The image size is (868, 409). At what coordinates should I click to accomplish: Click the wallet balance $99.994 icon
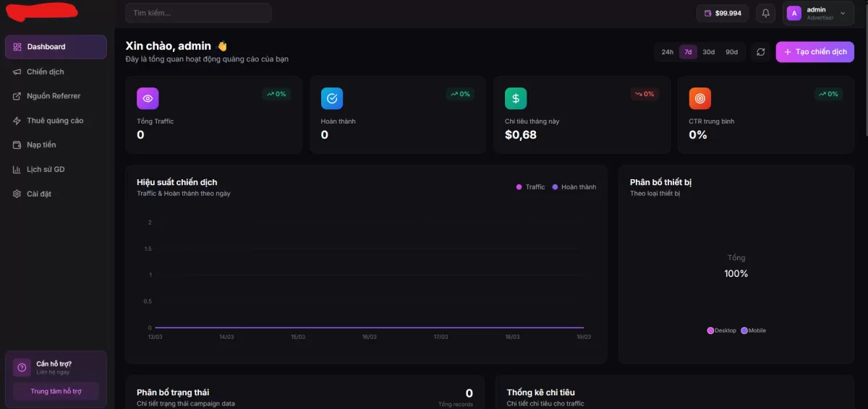click(708, 13)
